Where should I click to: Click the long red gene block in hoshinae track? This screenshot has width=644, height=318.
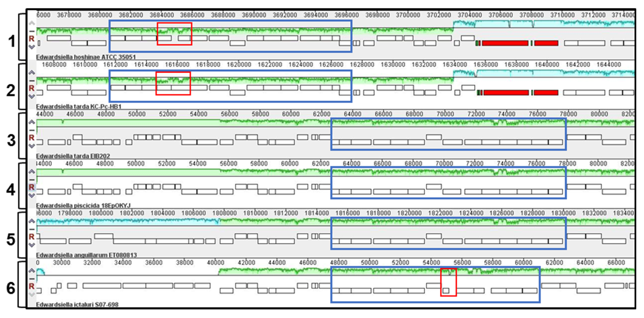505,43
